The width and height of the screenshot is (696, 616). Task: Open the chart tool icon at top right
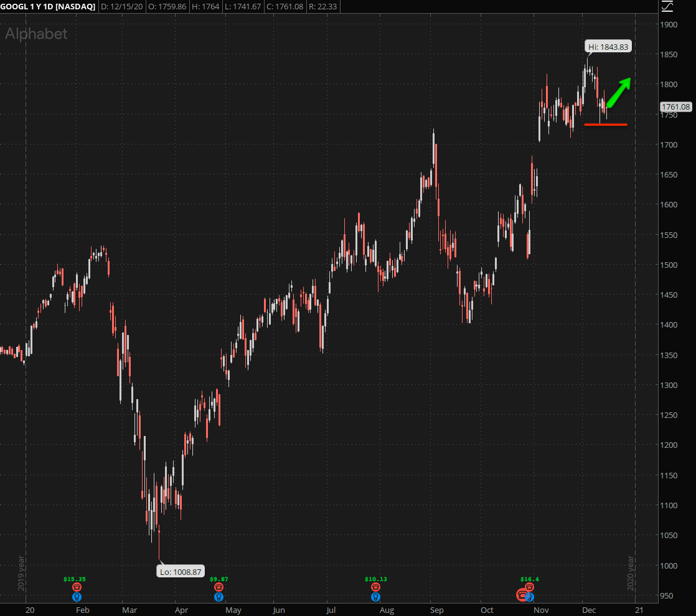pyautogui.click(x=667, y=6)
